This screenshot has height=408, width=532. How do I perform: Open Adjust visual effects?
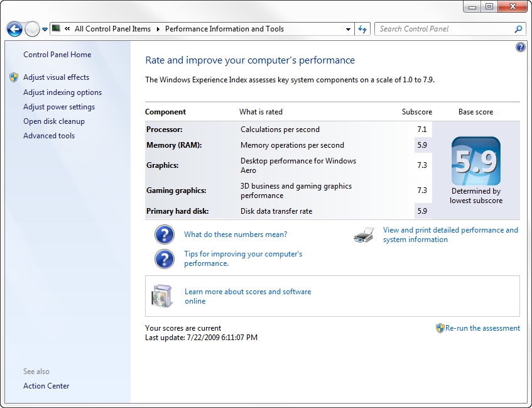(x=57, y=77)
